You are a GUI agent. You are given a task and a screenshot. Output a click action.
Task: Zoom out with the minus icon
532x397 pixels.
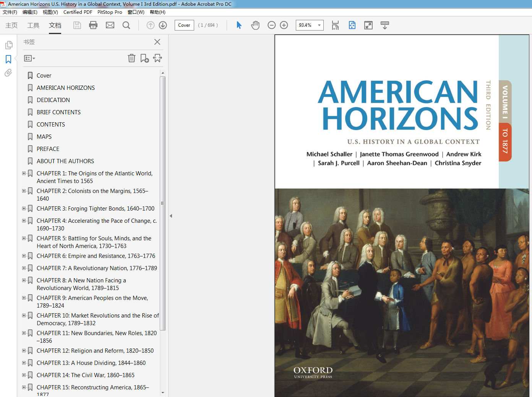[x=272, y=25]
